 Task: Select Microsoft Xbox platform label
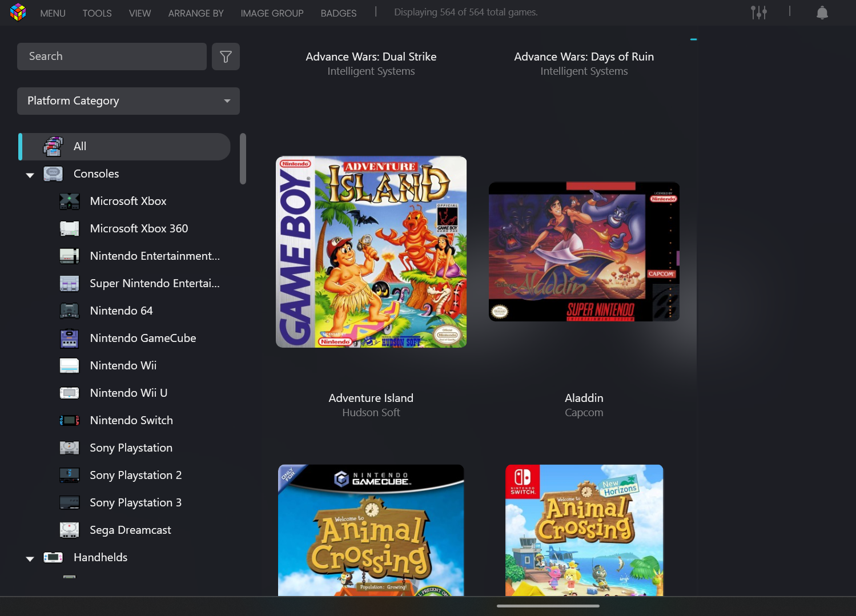tap(128, 201)
